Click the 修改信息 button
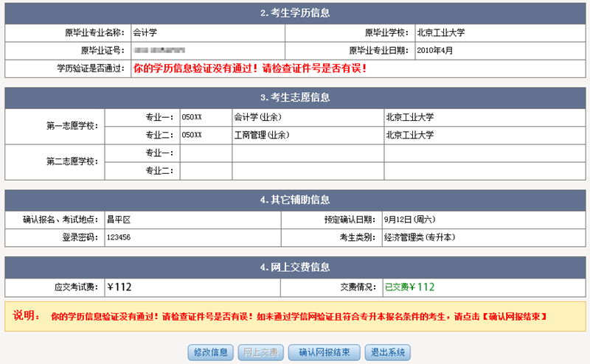Image resolution: width=590 pixels, height=364 pixels. (x=212, y=352)
